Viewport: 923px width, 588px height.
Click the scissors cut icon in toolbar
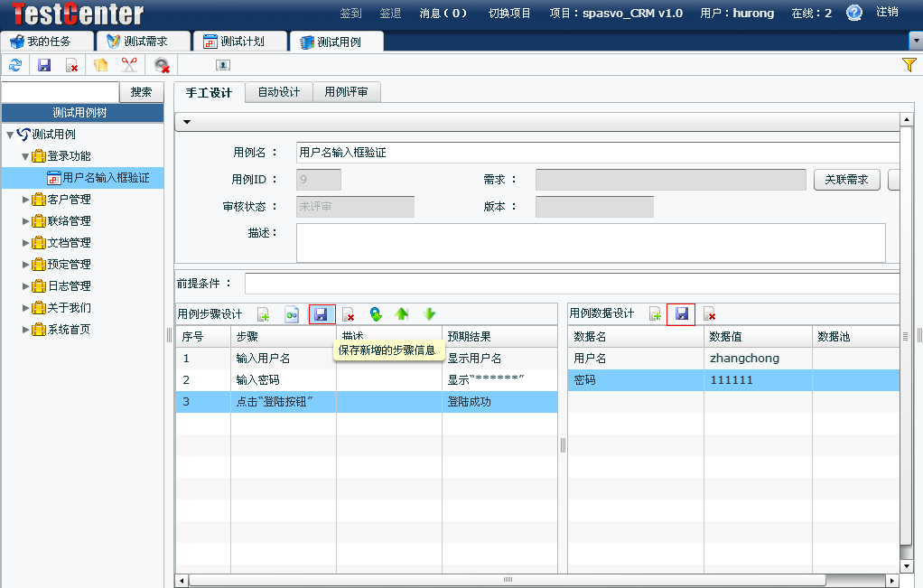click(129, 65)
